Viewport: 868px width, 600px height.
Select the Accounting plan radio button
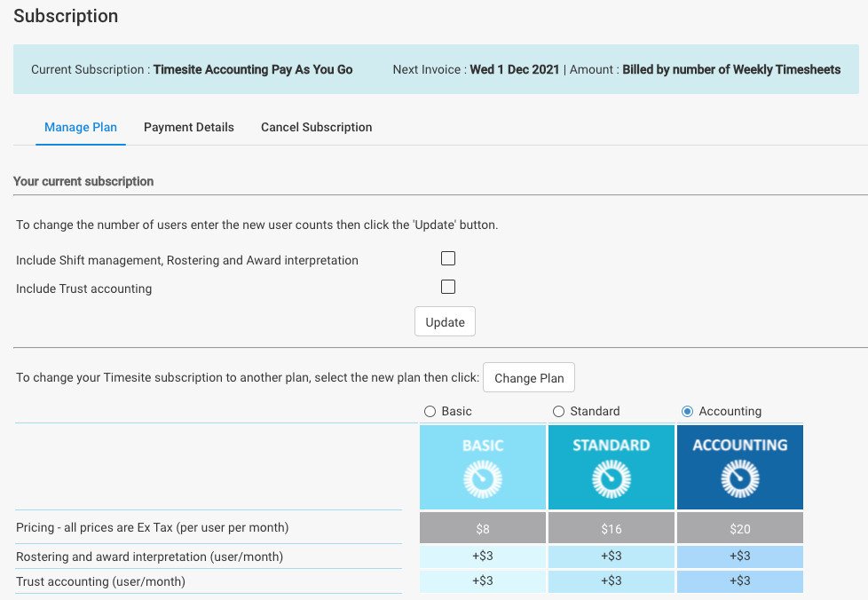pyautogui.click(x=687, y=411)
